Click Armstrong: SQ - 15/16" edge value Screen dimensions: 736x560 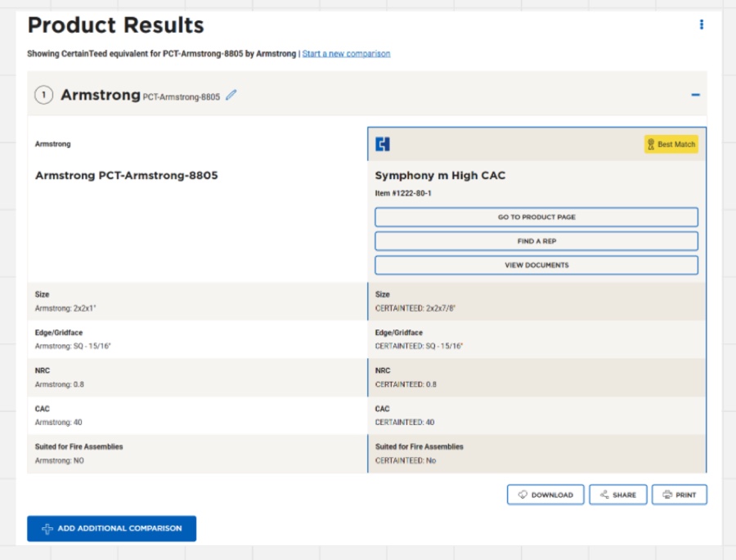[x=73, y=346]
